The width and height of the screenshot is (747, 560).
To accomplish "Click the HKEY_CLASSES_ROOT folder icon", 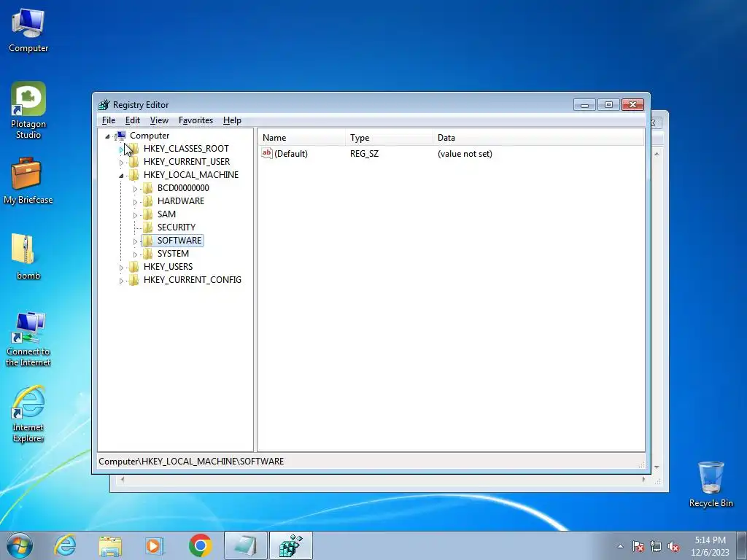I will coord(134,149).
